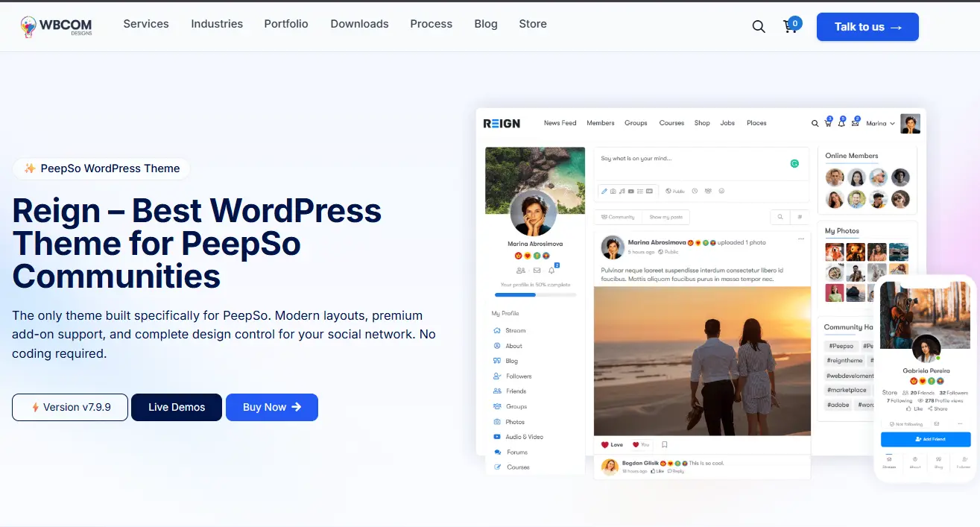The height and width of the screenshot is (527, 980).
Task: Click the bell icon under Marina's profile name
Action: (x=552, y=270)
